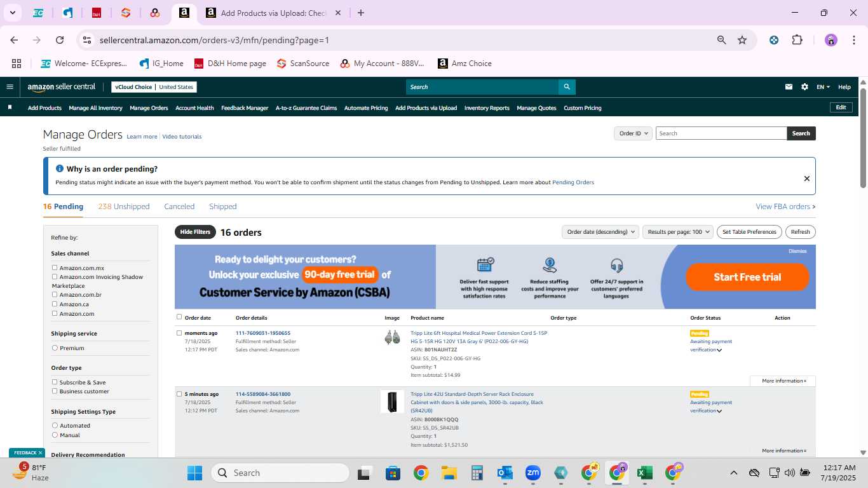
Task: Open the Chrome tab search dropdown
Action: pyautogui.click(x=13, y=13)
